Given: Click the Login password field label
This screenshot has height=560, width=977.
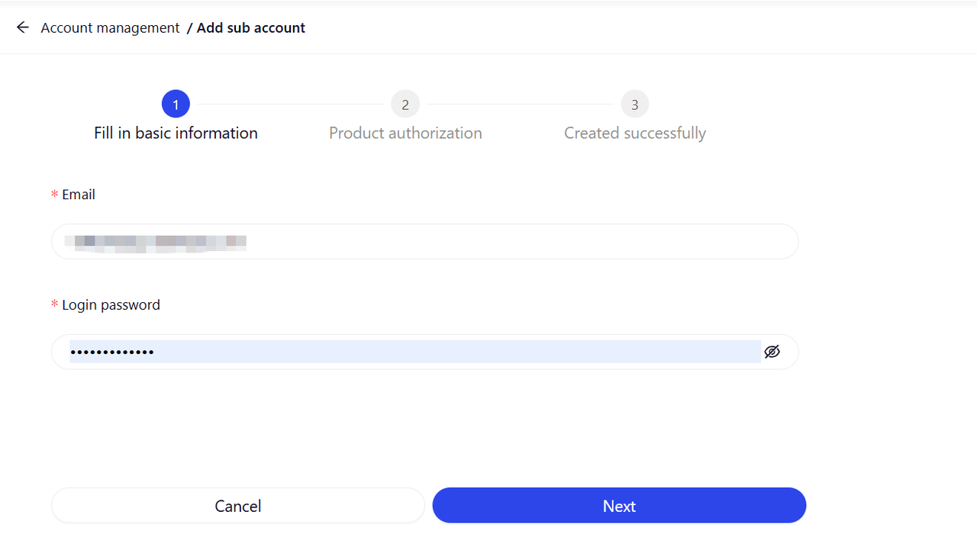Looking at the screenshot, I should [x=111, y=305].
